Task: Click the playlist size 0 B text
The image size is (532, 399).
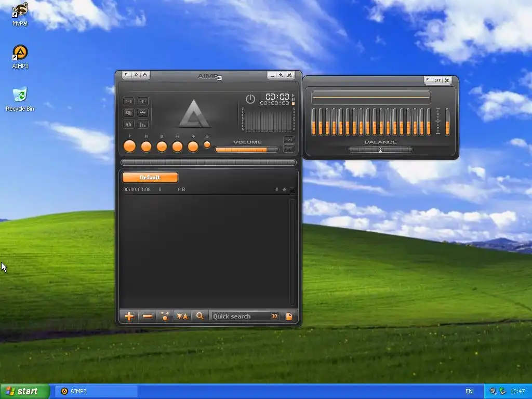Action: click(x=181, y=189)
